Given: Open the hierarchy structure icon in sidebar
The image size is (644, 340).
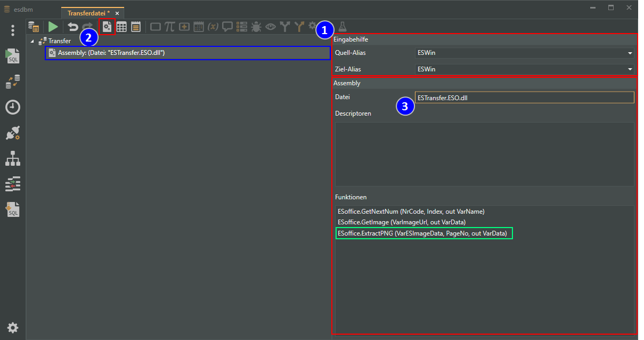Looking at the screenshot, I should coord(13,158).
